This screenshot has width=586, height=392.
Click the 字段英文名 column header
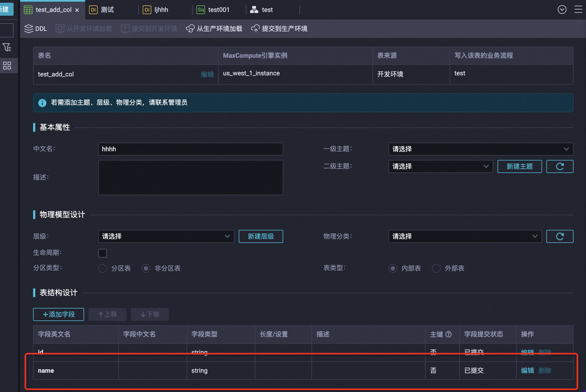click(76, 334)
